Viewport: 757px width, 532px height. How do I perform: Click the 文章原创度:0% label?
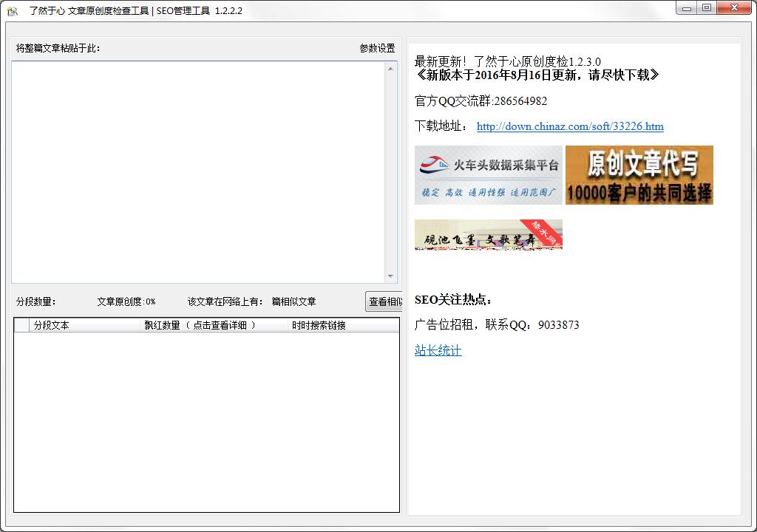(126, 301)
